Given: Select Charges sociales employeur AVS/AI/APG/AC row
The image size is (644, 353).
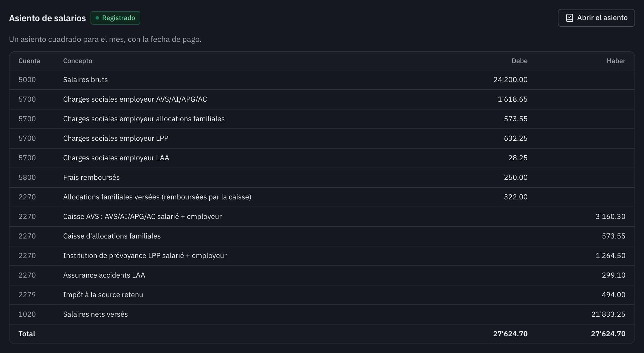Looking at the screenshot, I should (x=322, y=99).
